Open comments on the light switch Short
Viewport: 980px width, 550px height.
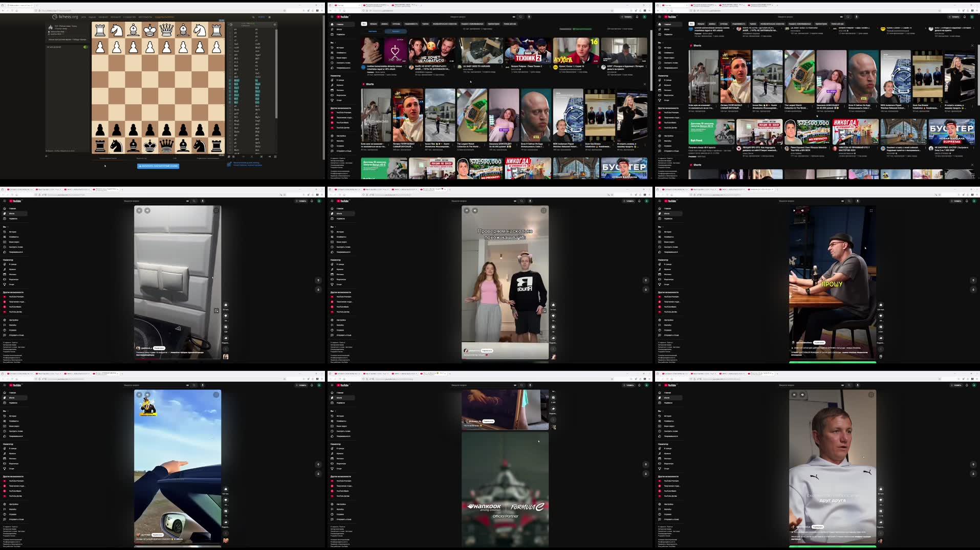click(226, 327)
